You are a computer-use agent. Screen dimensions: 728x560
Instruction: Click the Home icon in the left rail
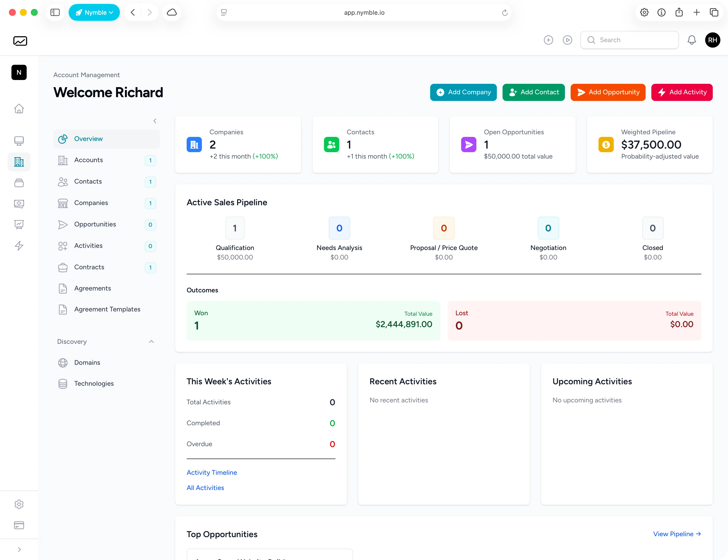pyautogui.click(x=19, y=109)
